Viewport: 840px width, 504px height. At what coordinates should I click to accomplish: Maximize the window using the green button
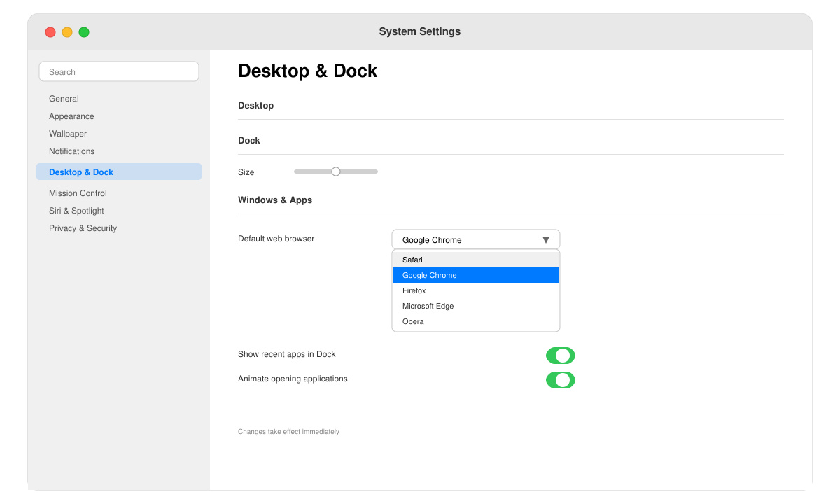click(x=84, y=32)
